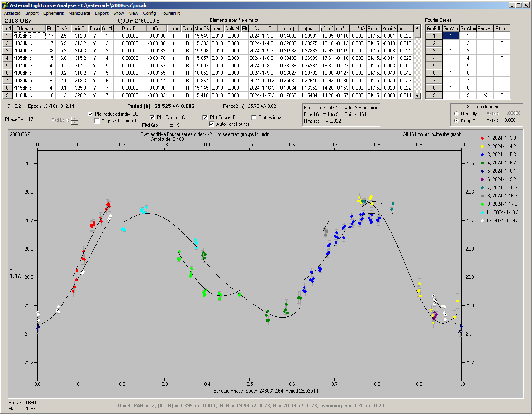This screenshot has height=414, width=532.
Task: Click the rms res column header
Action: click(405, 29)
